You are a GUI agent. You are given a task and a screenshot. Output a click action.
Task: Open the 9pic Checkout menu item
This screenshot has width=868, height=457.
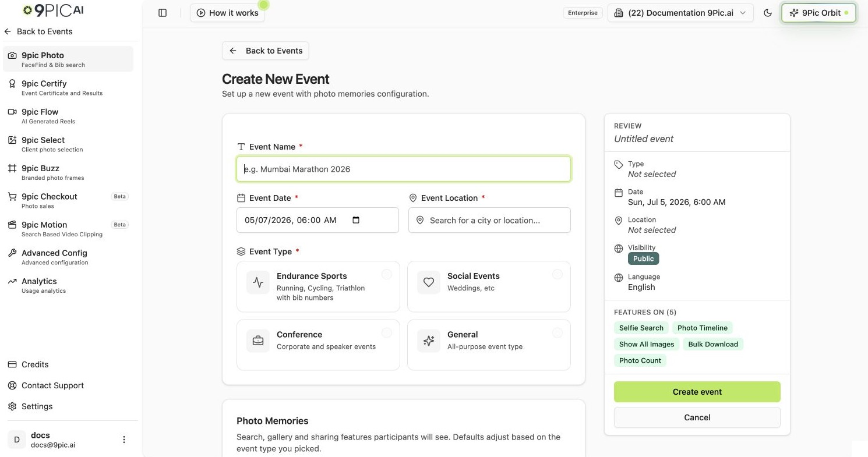coord(68,200)
